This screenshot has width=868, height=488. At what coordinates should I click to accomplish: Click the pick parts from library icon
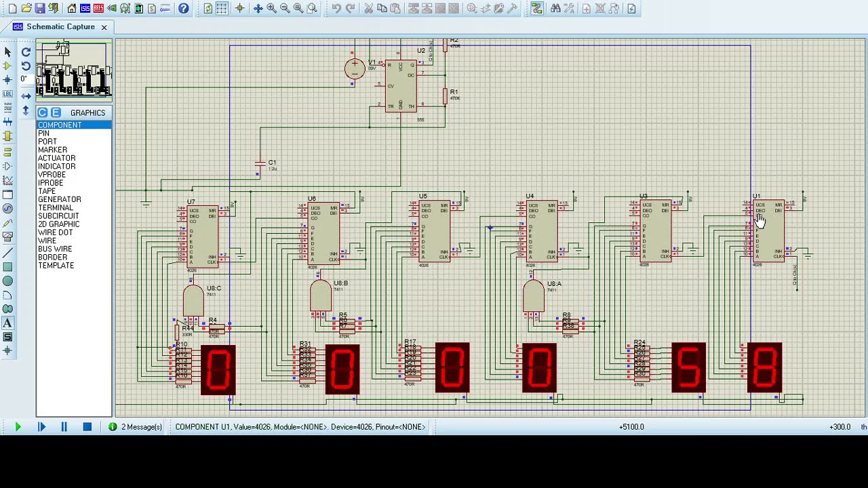472,9
